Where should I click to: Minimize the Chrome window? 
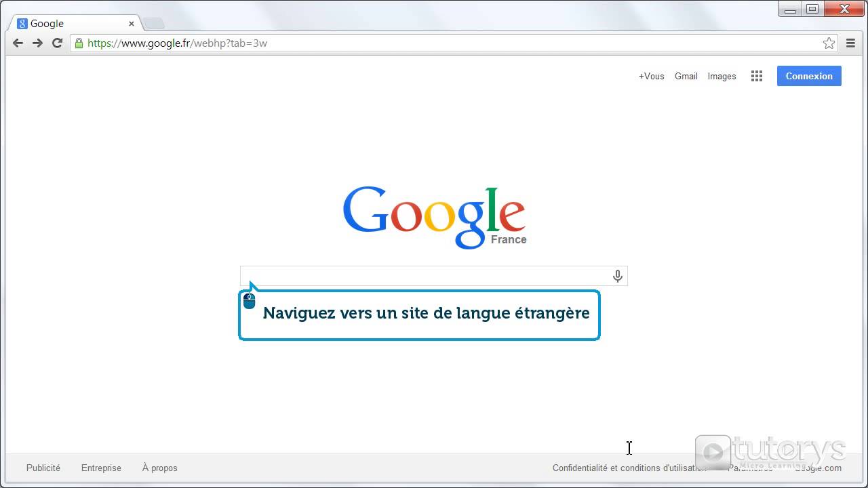790,9
